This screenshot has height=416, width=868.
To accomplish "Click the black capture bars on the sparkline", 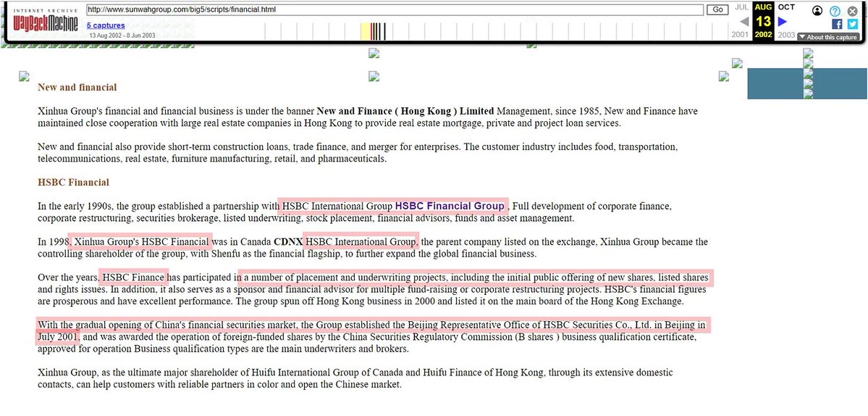I will pos(379,31).
